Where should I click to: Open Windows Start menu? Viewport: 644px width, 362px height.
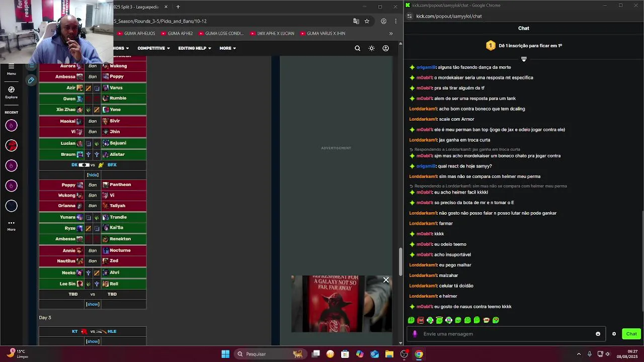pyautogui.click(x=225, y=354)
